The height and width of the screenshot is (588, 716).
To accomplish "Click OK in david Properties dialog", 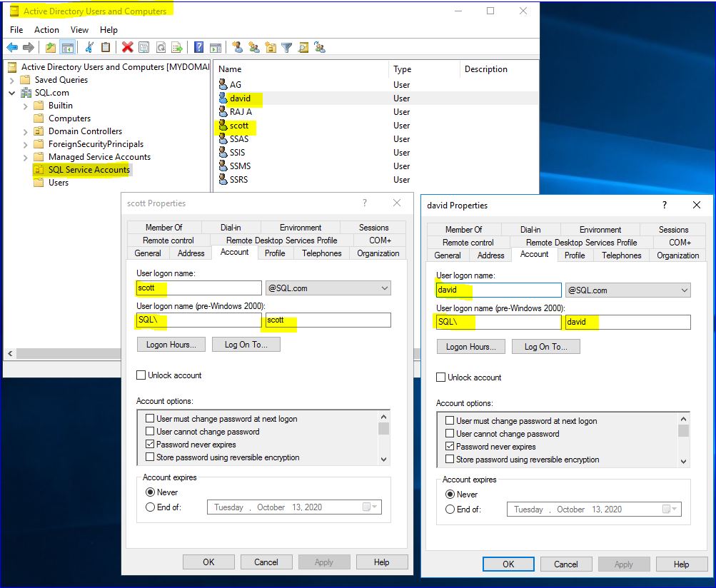I will (x=508, y=564).
